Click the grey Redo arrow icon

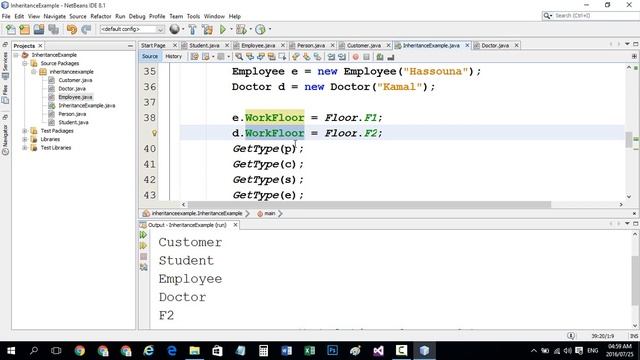coord(86,29)
